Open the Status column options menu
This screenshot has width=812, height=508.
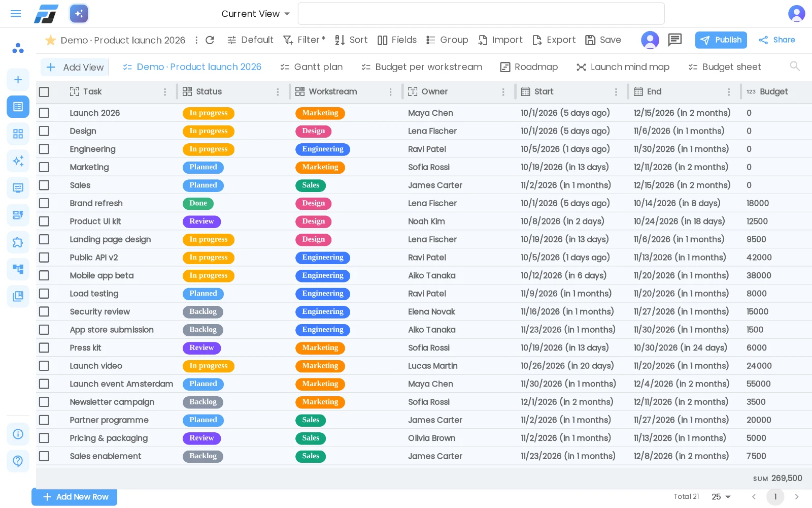278,92
